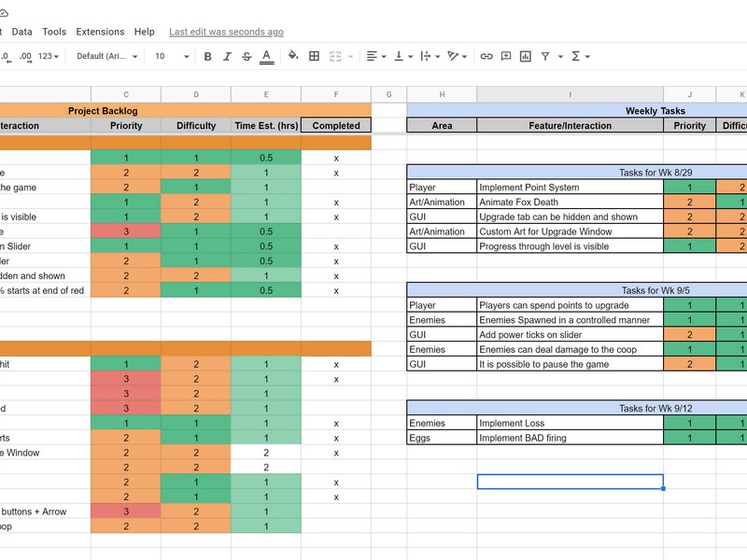The width and height of the screenshot is (747, 560).
Task: Select column H header
Action: tap(442, 94)
